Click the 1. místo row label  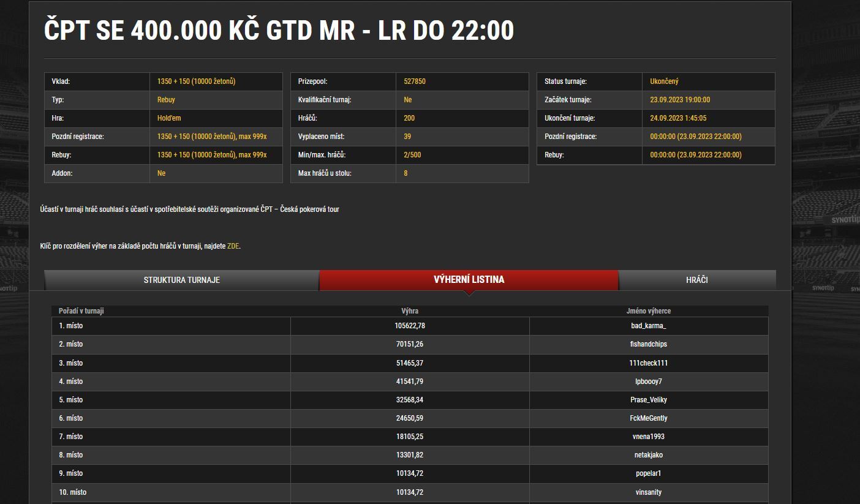click(x=71, y=326)
